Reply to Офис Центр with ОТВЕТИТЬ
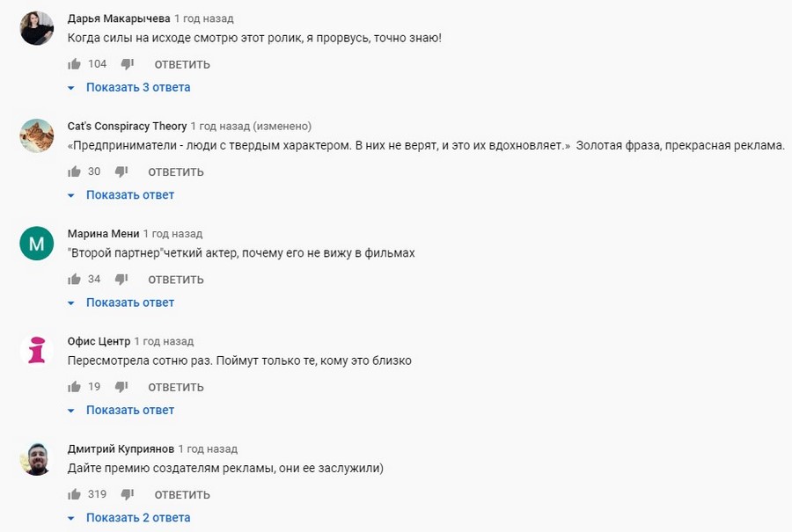 [175, 386]
